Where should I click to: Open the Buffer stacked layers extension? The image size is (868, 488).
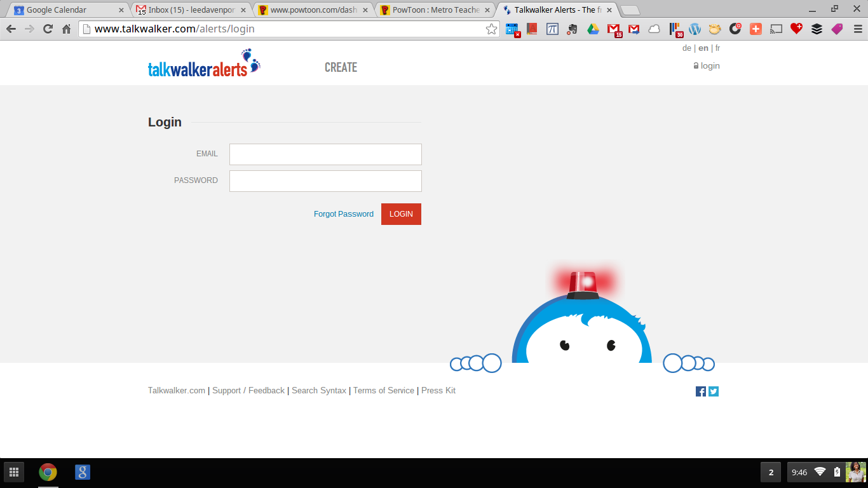click(x=817, y=29)
